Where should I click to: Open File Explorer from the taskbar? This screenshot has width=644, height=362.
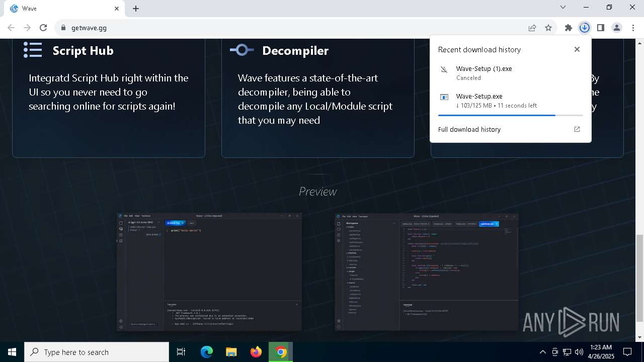point(231,352)
